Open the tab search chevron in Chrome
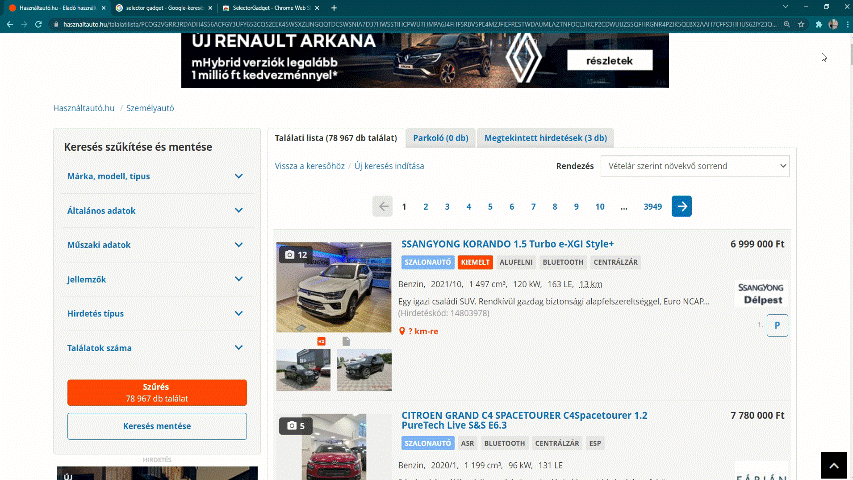The width and height of the screenshot is (853, 480). [785, 7]
